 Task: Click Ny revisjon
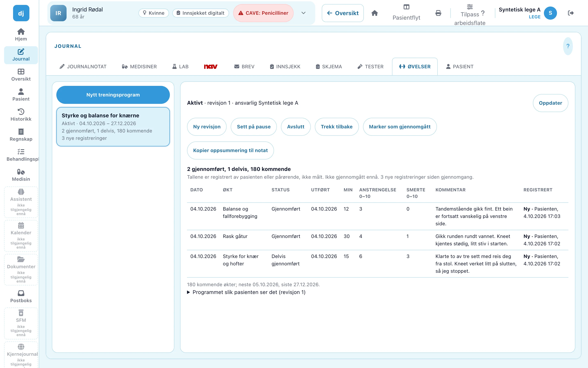tap(207, 127)
